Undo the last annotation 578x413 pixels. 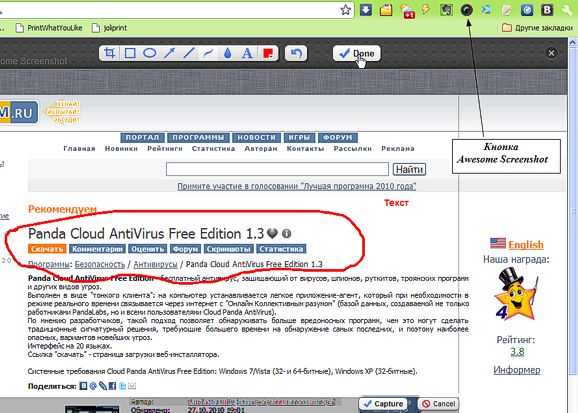click(x=296, y=53)
